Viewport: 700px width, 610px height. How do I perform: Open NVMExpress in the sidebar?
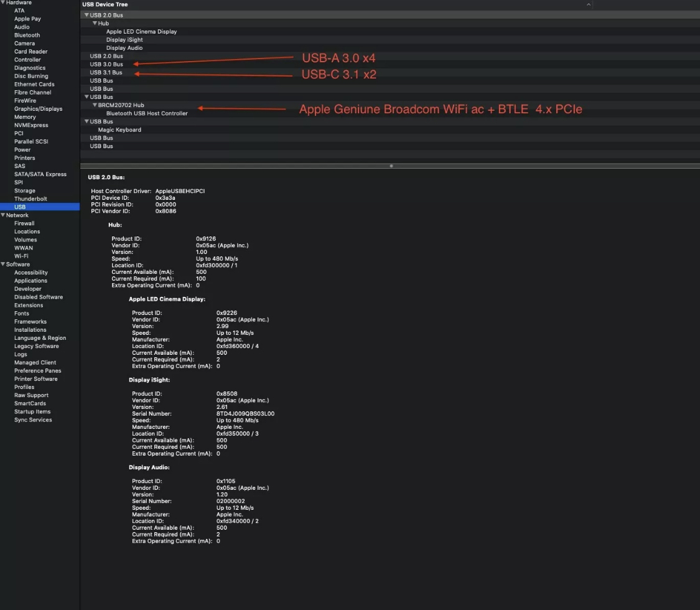tap(31, 125)
